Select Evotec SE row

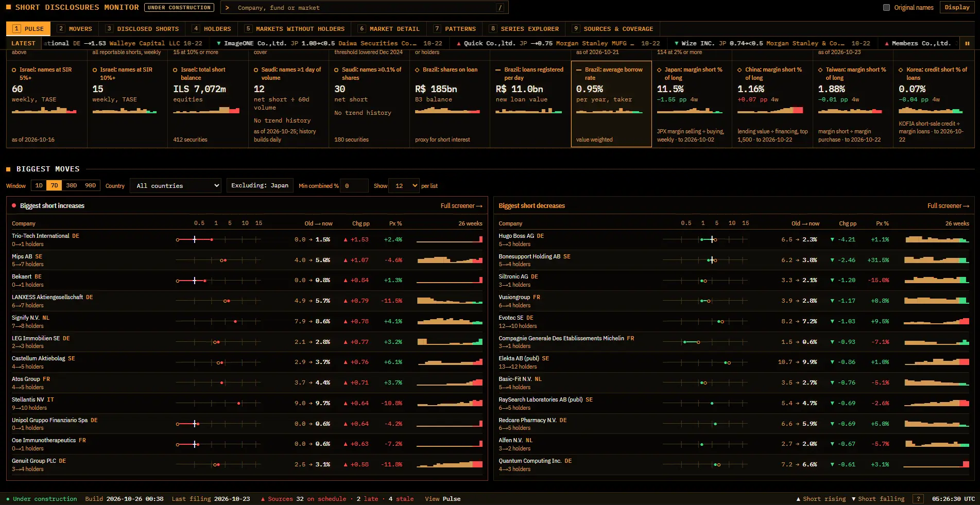point(734,322)
